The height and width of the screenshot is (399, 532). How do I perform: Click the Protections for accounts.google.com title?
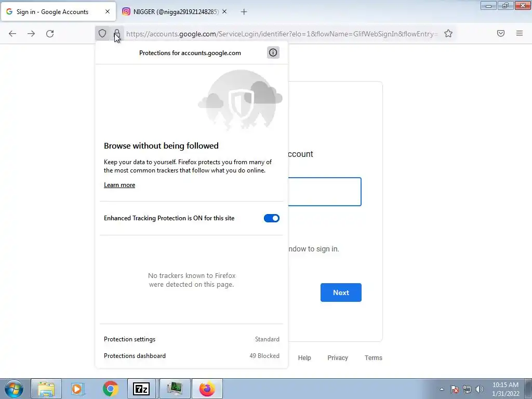pyautogui.click(x=190, y=53)
